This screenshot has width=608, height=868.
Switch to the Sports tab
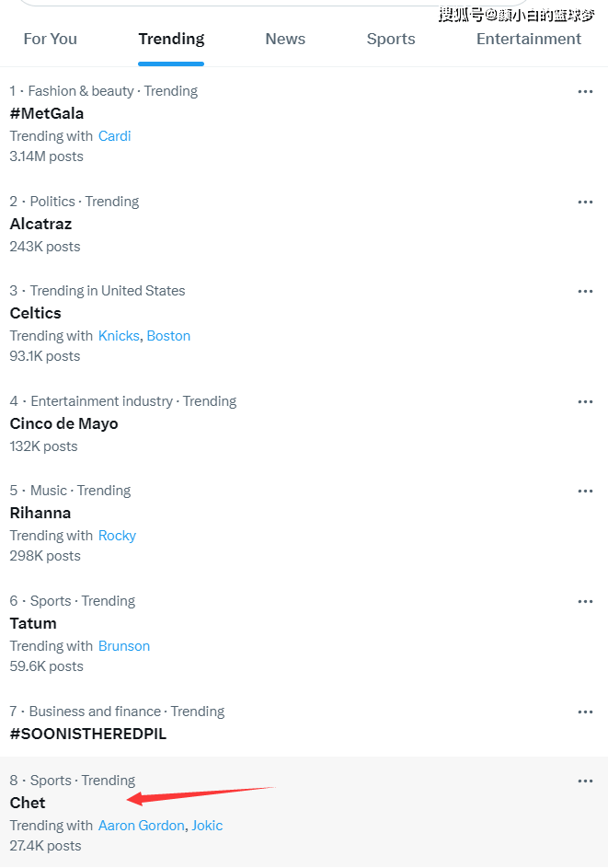point(391,39)
